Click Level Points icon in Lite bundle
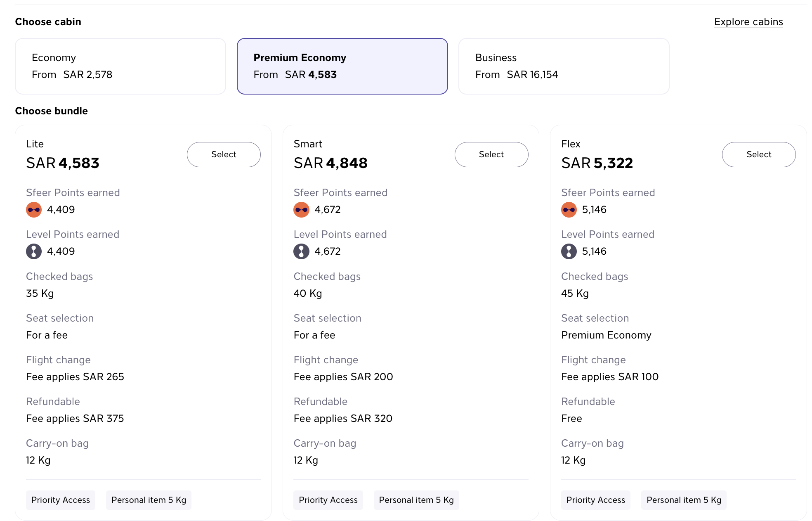This screenshot has width=812, height=521. [x=34, y=251]
